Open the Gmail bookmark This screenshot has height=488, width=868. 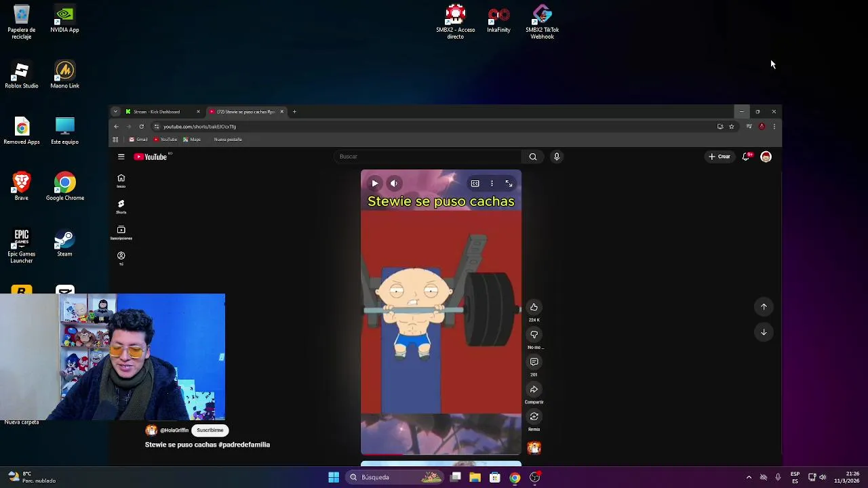[x=138, y=140]
